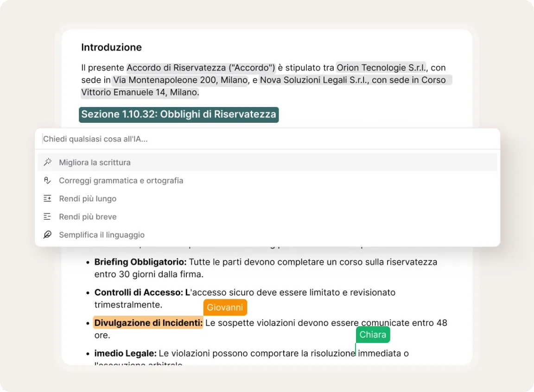The width and height of the screenshot is (534, 392).
Task: Choose Semplifica il linguaggio
Action: (x=102, y=235)
